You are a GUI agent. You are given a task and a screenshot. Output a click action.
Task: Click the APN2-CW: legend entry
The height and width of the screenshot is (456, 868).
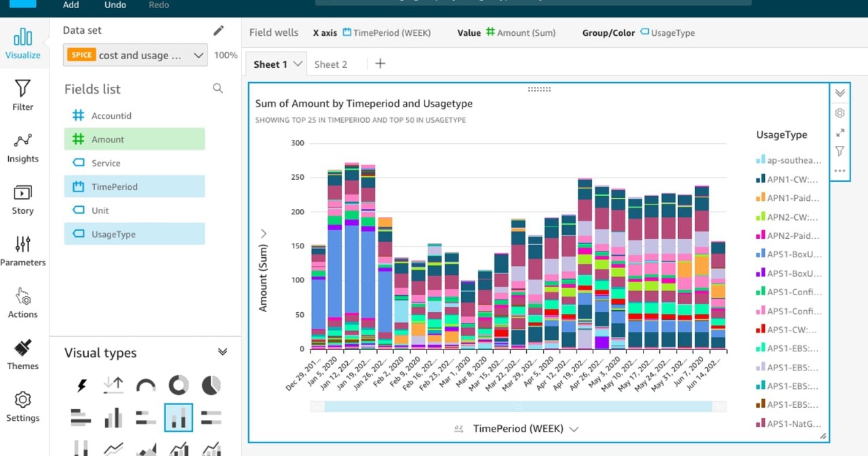click(788, 217)
